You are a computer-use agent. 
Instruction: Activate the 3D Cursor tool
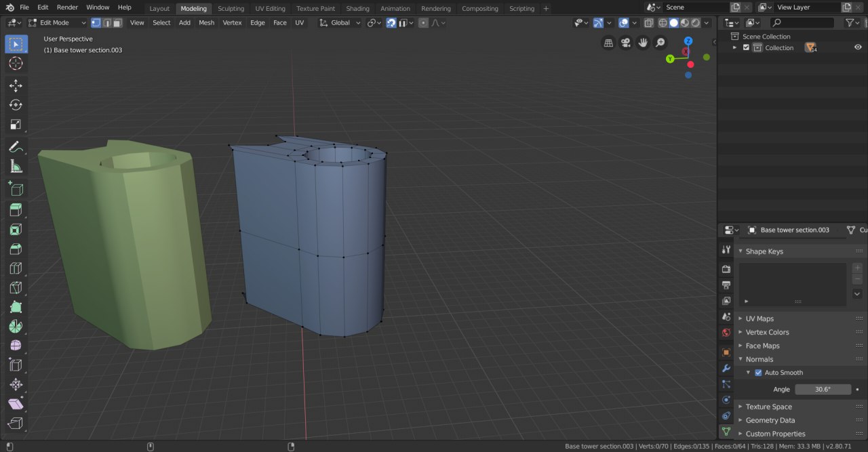16,64
